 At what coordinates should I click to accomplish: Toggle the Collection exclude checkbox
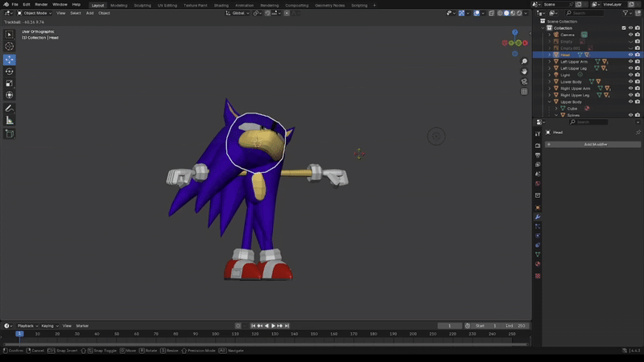coord(624,28)
